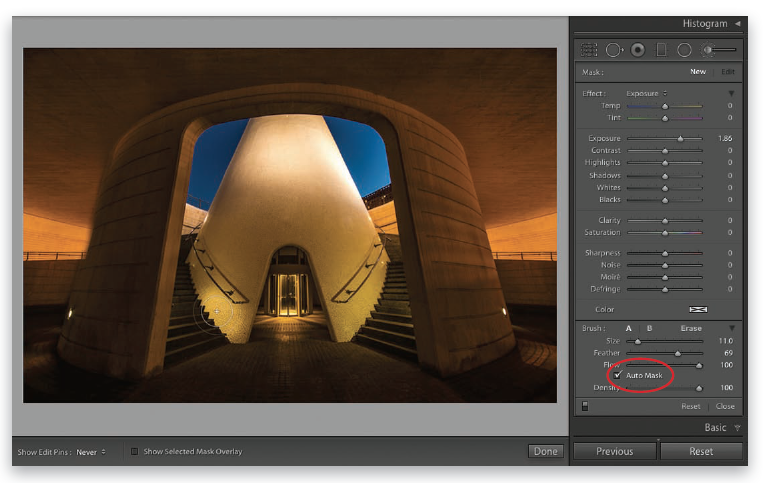Choose the Graduated Filter tool
Screen dimensions: 765x483
(x=661, y=49)
